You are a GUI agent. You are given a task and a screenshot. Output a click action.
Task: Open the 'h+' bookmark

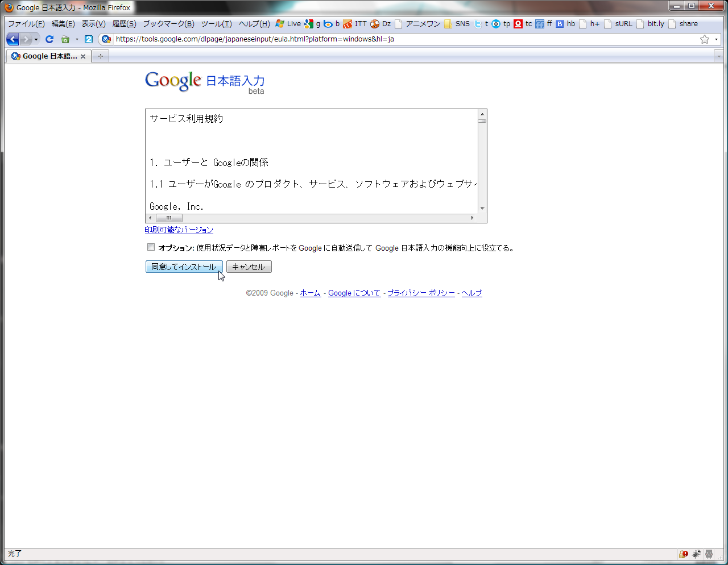(x=590, y=24)
